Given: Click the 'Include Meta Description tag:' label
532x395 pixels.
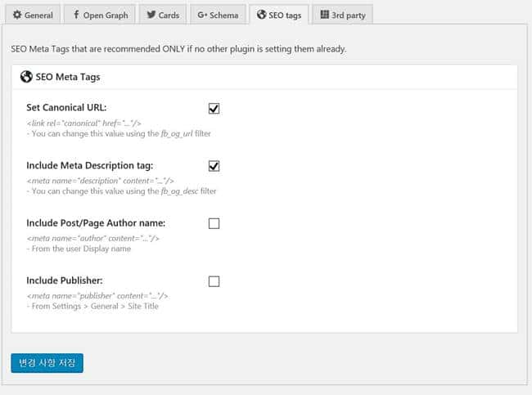Looking at the screenshot, I should (90, 165).
